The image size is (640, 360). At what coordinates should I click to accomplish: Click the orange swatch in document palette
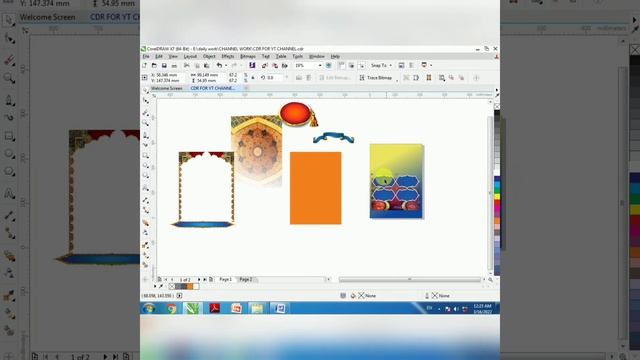(190, 287)
